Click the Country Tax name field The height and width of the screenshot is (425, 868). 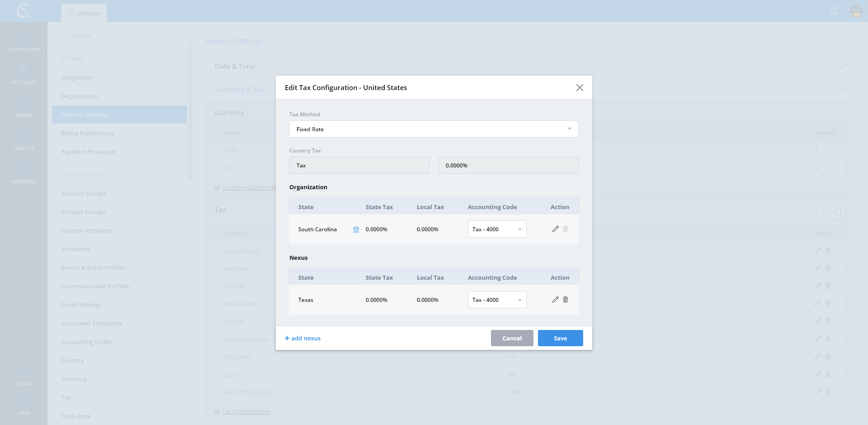click(x=359, y=165)
